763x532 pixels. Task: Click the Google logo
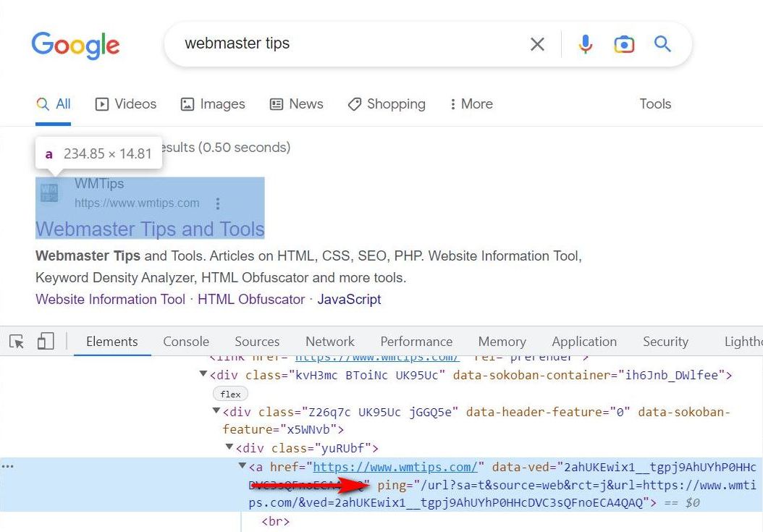[x=75, y=45]
